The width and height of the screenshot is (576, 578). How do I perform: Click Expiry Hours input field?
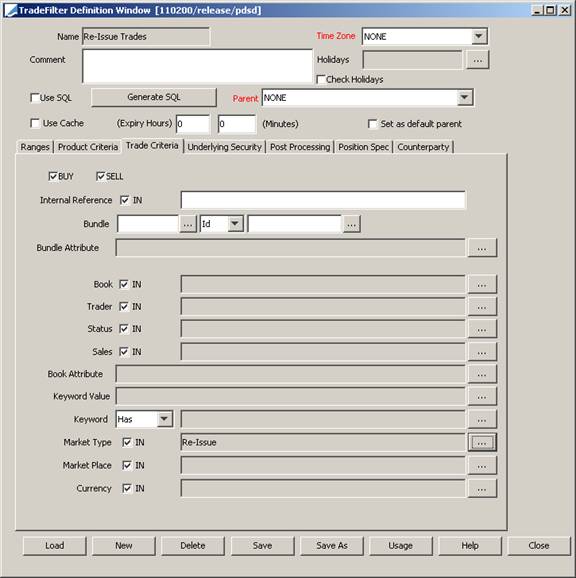[x=193, y=124]
